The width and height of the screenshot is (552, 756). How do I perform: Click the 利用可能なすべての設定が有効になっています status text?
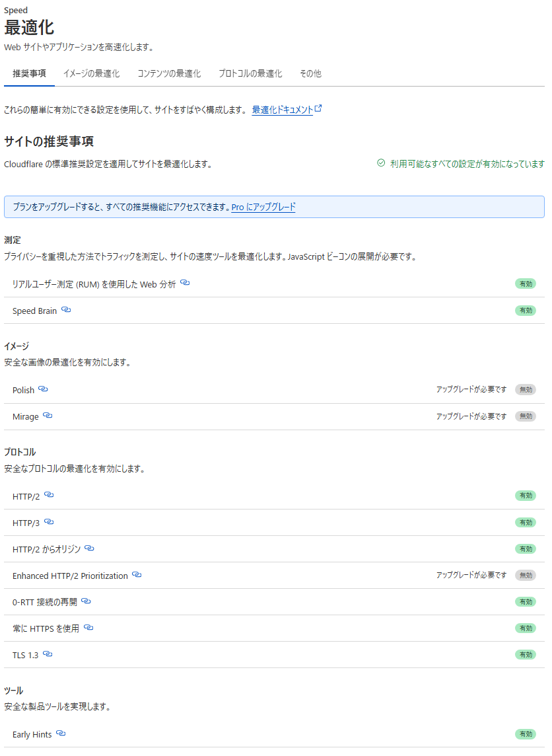point(467,164)
